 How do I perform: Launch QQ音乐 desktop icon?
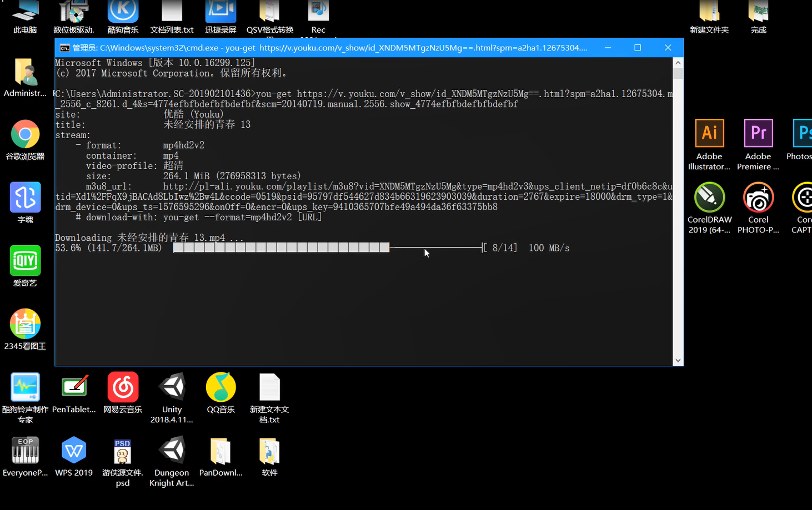coord(220,393)
